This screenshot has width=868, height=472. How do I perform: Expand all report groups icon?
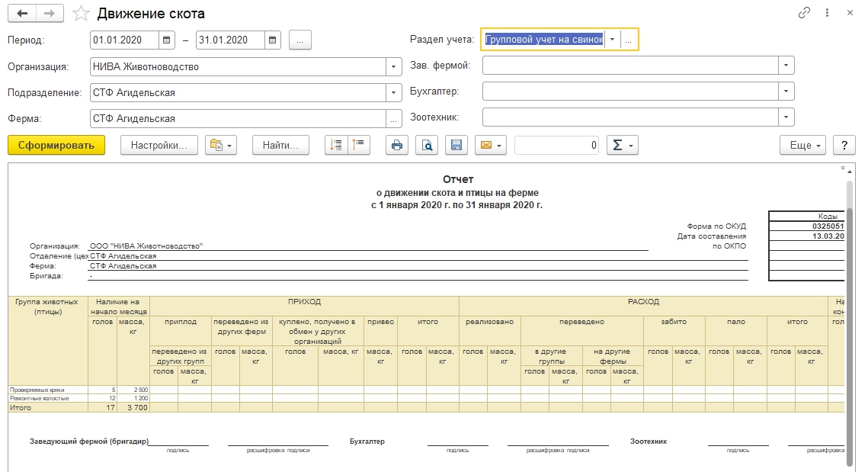(x=336, y=145)
